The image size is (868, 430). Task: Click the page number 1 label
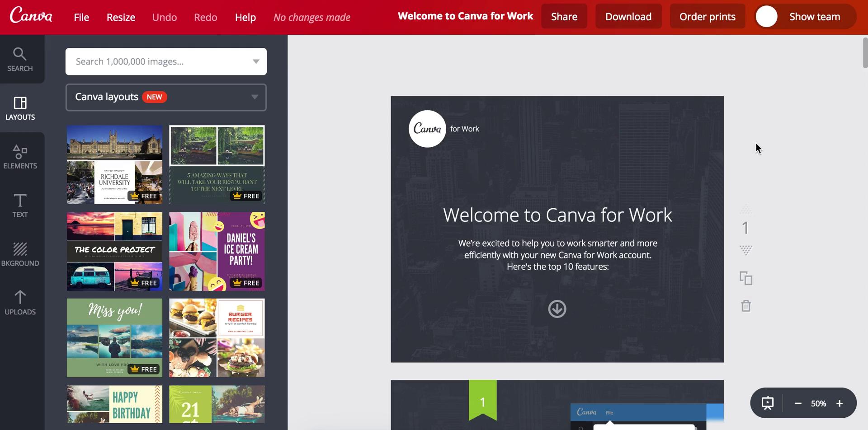click(x=745, y=228)
